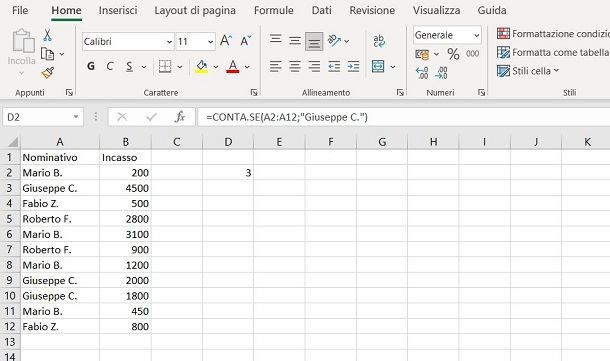Expand merge cells options arrow
The width and height of the screenshot is (610, 361).
click(393, 67)
